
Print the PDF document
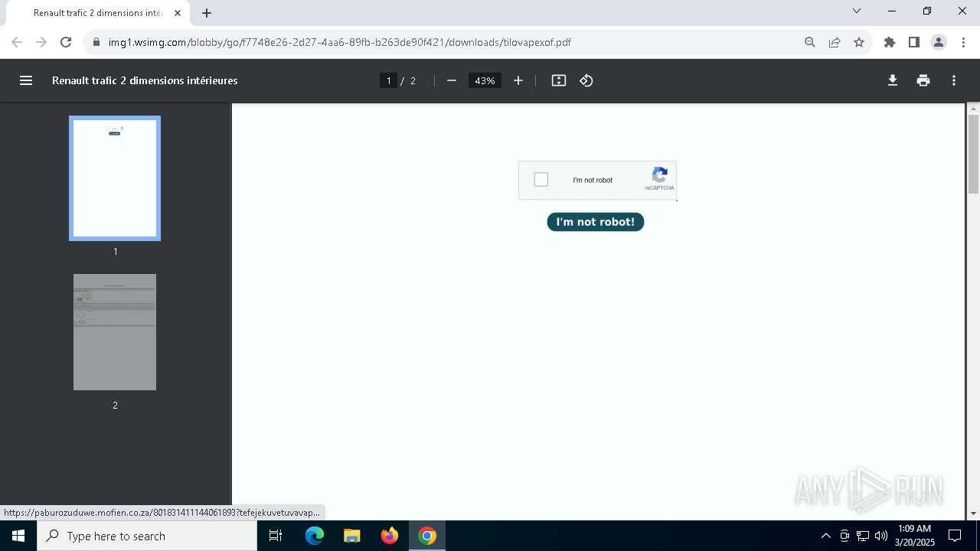(923, 80)
